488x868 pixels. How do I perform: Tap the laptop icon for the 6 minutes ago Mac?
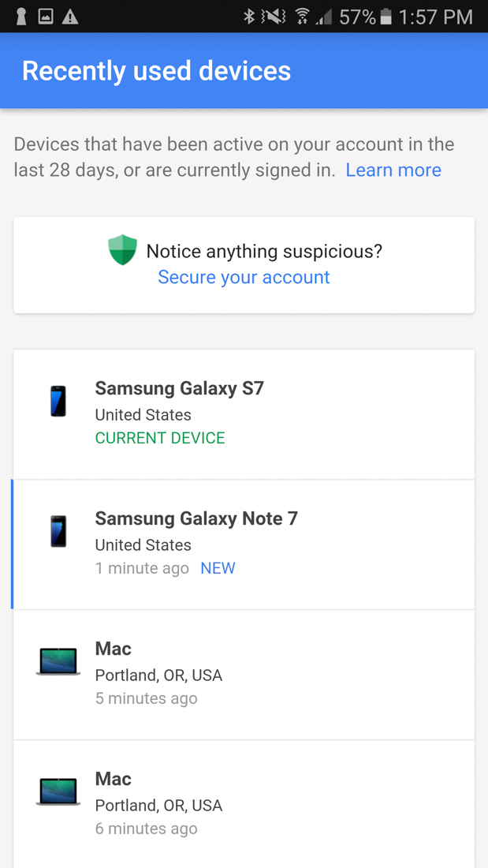(58, 791)
